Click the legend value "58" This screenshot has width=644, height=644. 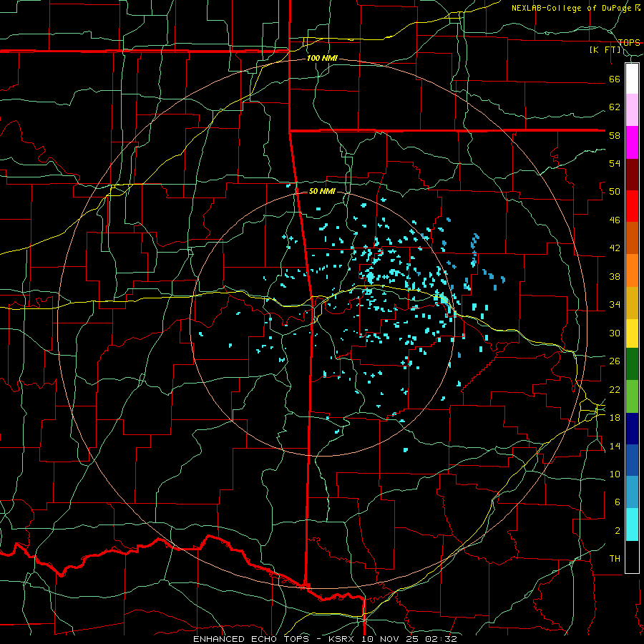coord(615,135)
